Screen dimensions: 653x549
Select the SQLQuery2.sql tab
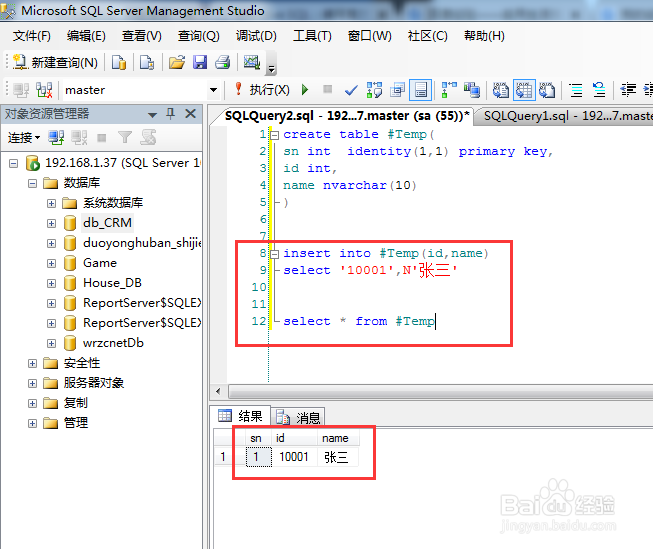point(347,116)
